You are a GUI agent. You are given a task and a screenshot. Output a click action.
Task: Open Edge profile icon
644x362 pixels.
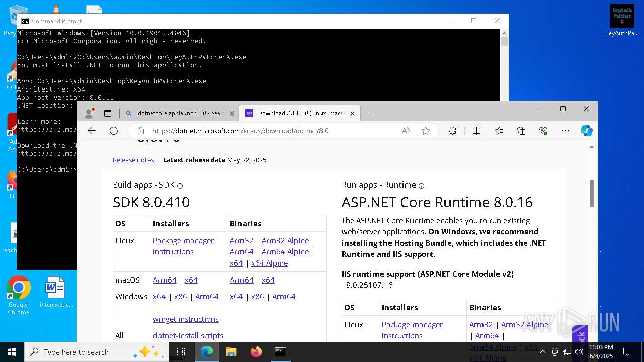[89, 113]
